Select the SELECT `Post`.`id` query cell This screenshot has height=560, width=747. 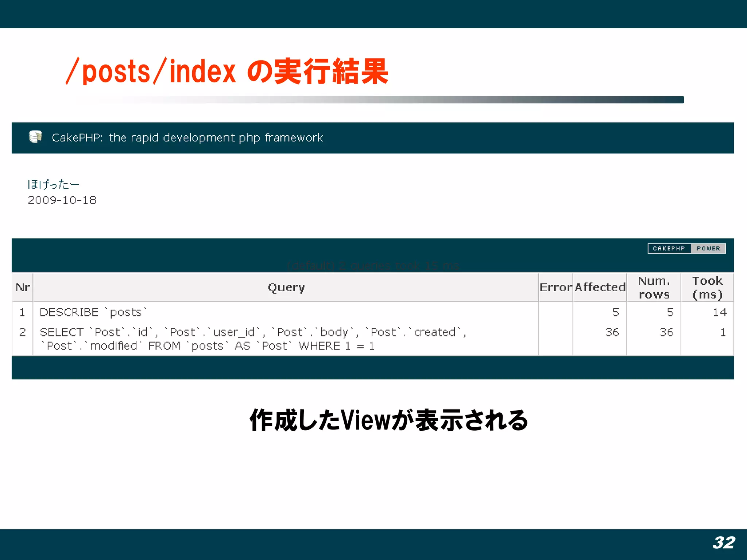pyautogui.click(x=286, y=339)
